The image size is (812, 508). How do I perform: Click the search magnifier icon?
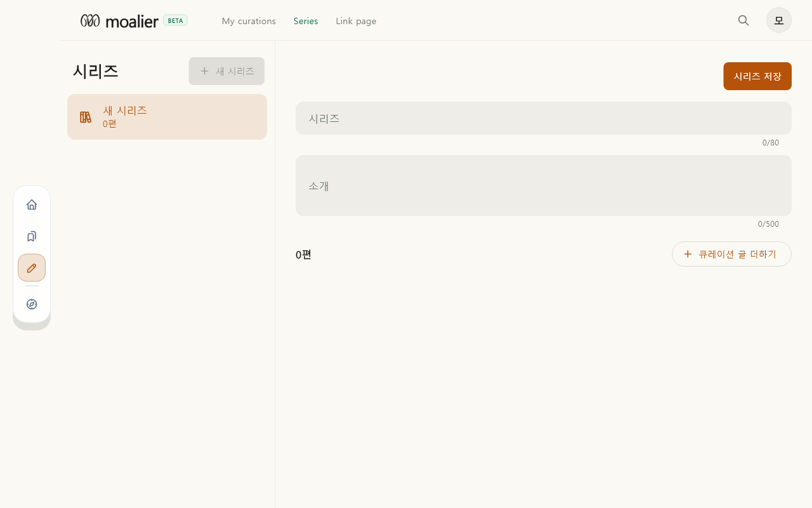pos(743,20)
